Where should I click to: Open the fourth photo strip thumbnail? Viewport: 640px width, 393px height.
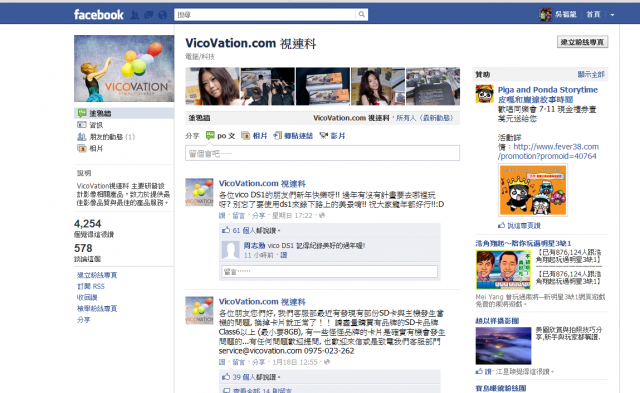click(378, 87)
